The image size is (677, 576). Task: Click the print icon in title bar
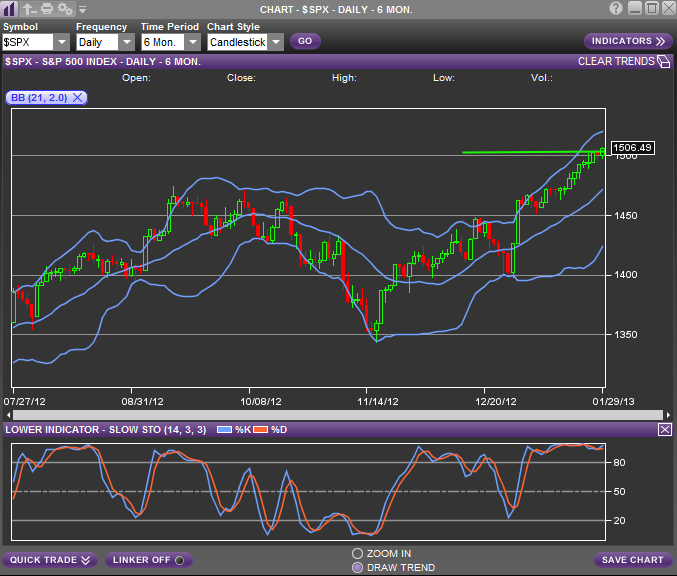coord(46,8)
